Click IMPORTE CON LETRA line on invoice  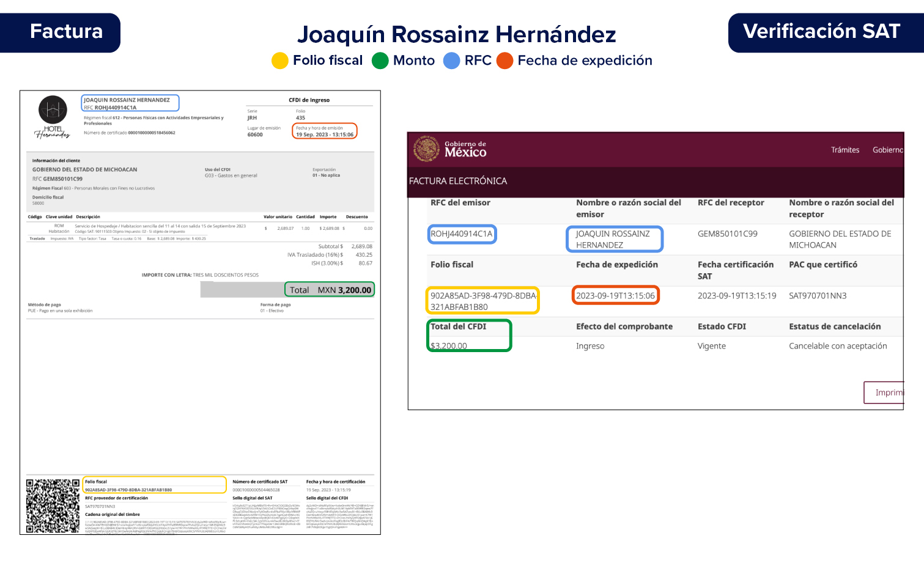200,275
